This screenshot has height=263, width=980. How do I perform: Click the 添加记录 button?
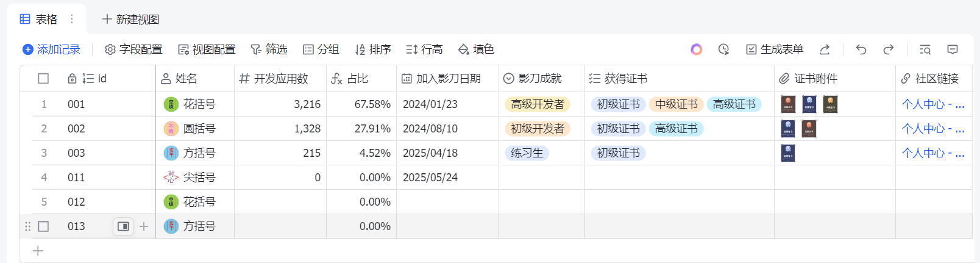(x=51, y=49)
